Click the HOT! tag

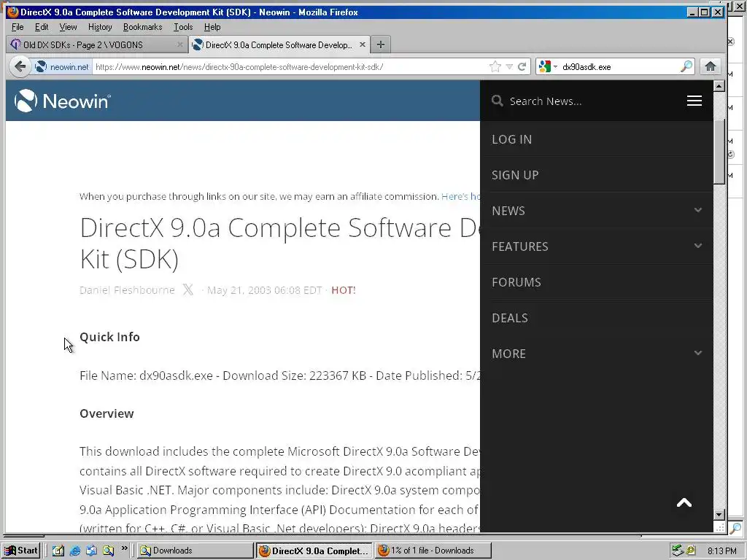pos(344,290)
